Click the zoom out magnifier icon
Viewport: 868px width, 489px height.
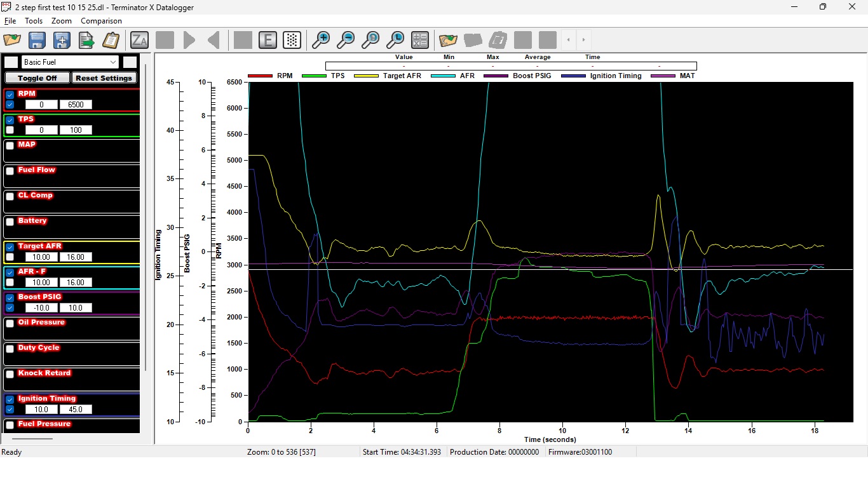point(346,40)
